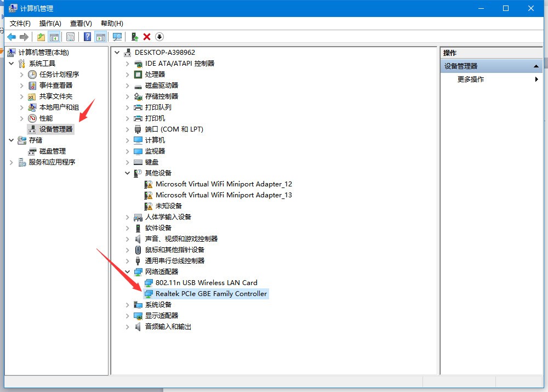Select 性能 icon in tree

pos(32,118)
